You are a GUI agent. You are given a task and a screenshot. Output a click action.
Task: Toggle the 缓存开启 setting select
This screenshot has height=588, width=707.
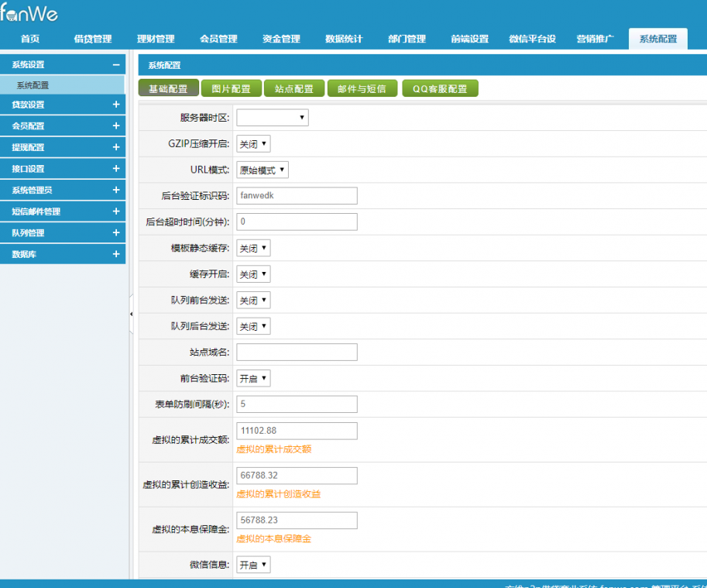(253, 274)
